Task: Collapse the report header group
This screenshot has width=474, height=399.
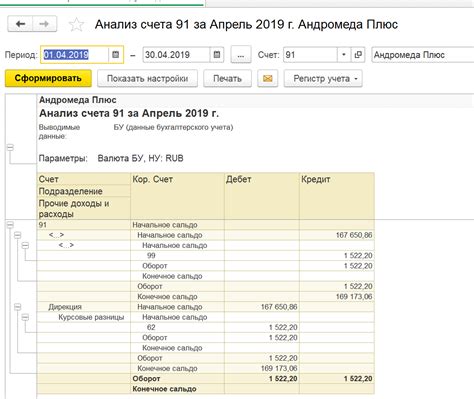Action: pyautogui.click(x=10, y=147)
